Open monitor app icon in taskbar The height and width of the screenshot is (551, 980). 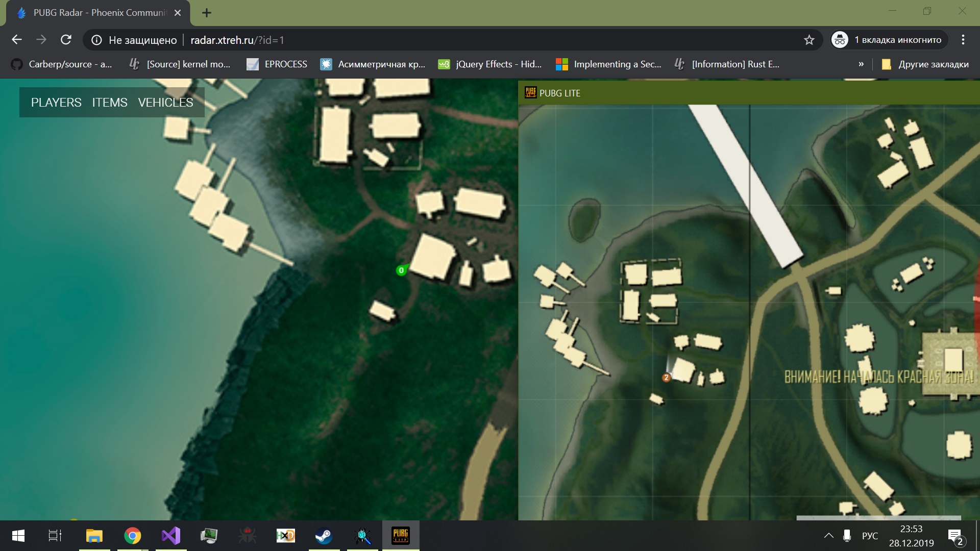pos(209,536)
